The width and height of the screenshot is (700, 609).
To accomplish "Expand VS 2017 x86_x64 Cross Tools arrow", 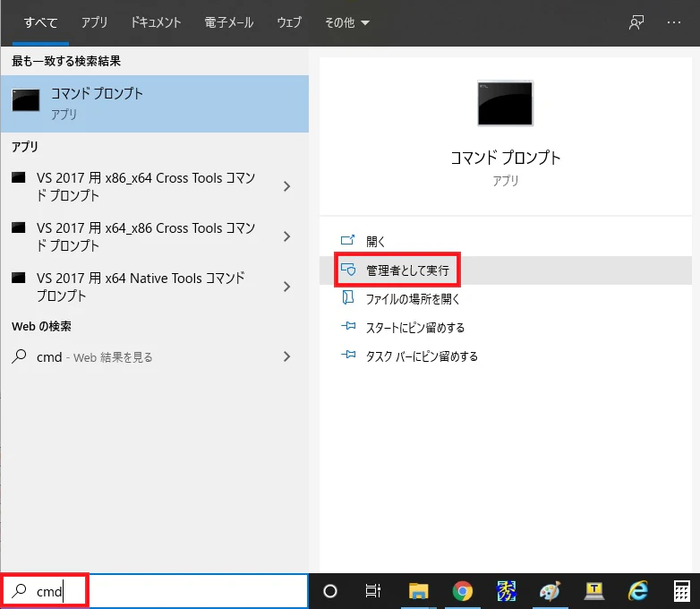I will [287, 186].
